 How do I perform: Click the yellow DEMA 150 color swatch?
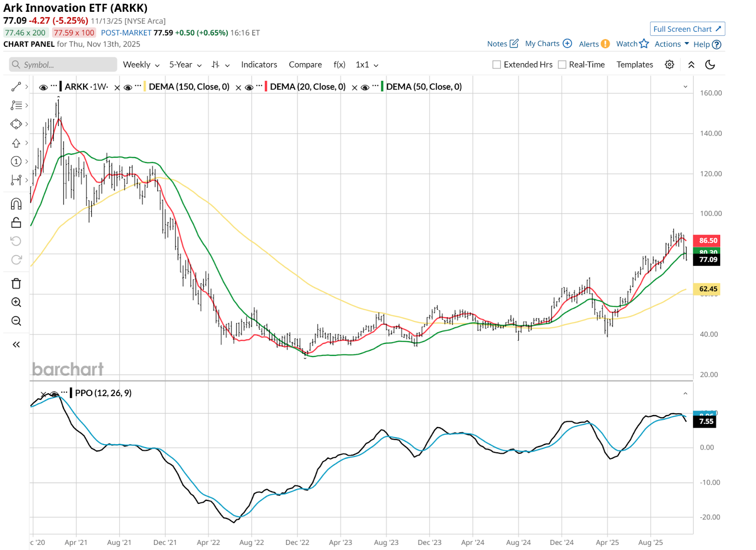tap(145, 86)
